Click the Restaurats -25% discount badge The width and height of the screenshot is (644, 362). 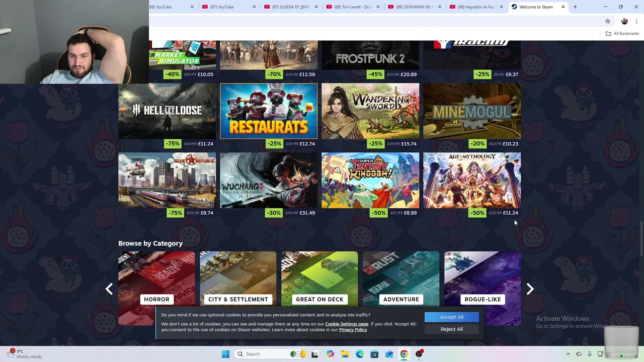pyautogui.click(x=274, y=144)
